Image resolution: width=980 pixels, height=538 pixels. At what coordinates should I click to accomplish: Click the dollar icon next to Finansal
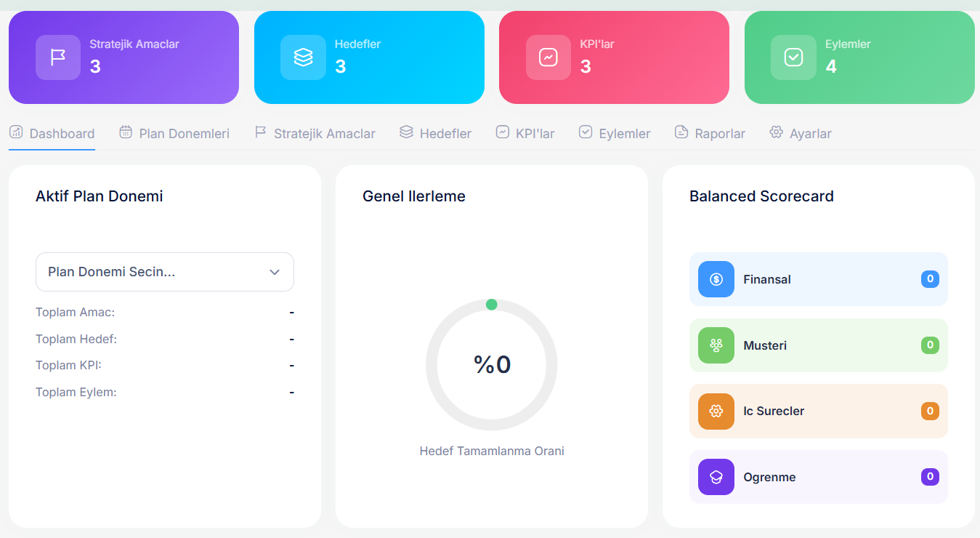point(716,279)
